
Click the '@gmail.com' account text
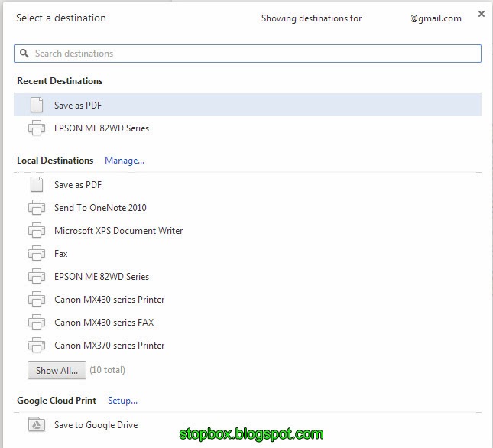click(436, 18)
